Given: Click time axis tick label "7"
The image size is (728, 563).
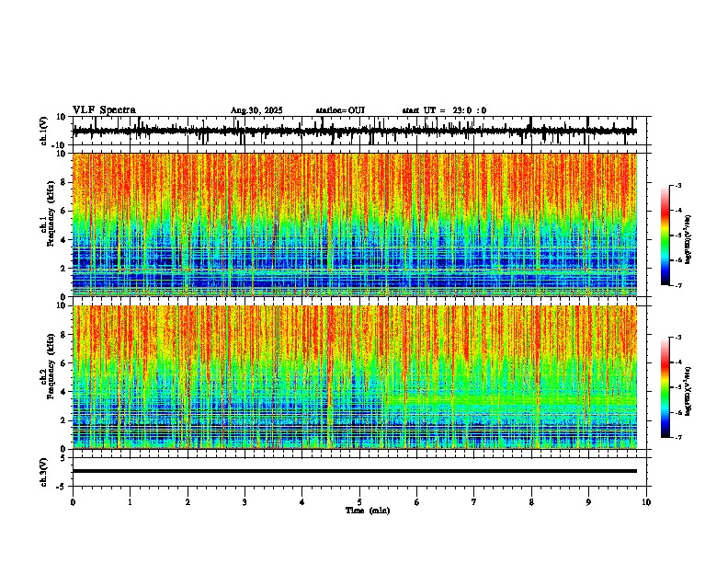Looking at the screenshot, I should 474,502.
